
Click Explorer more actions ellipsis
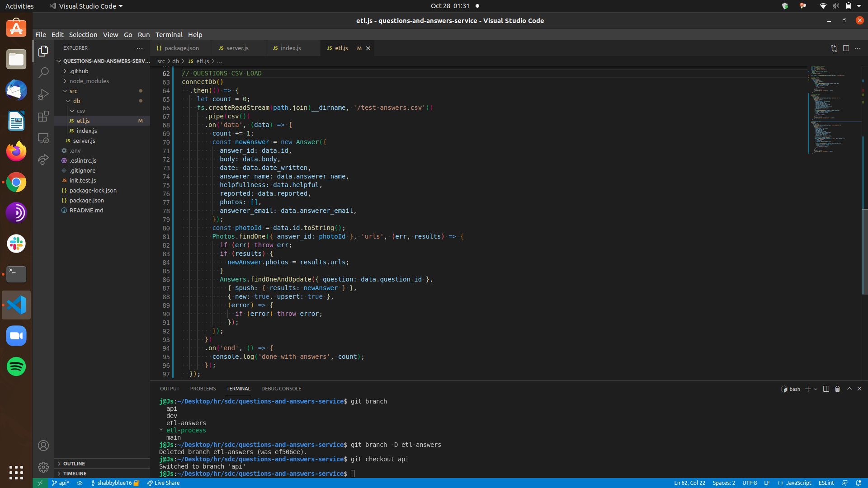[x=140, y=48]
